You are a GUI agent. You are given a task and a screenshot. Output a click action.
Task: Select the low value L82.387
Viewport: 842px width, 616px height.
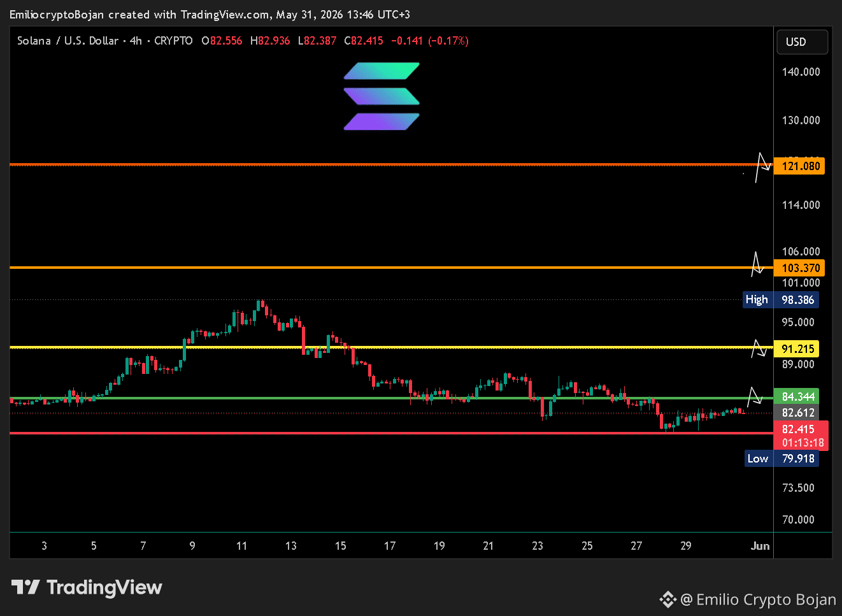click(317, 41)
